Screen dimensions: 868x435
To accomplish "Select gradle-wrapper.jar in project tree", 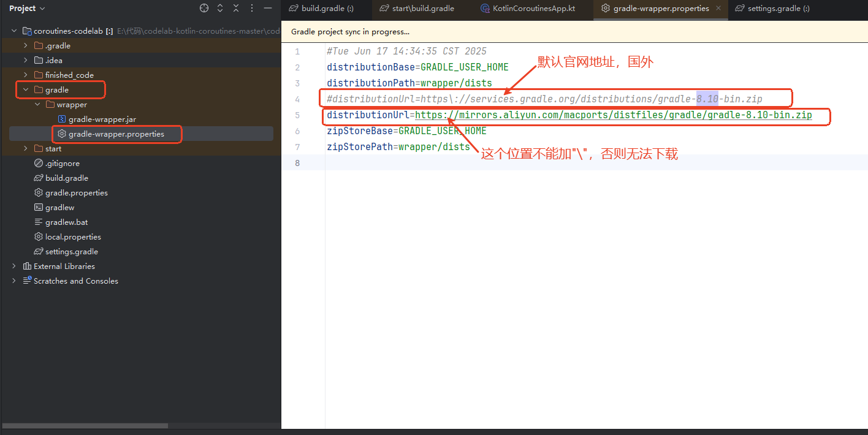I will click(102, 119).
